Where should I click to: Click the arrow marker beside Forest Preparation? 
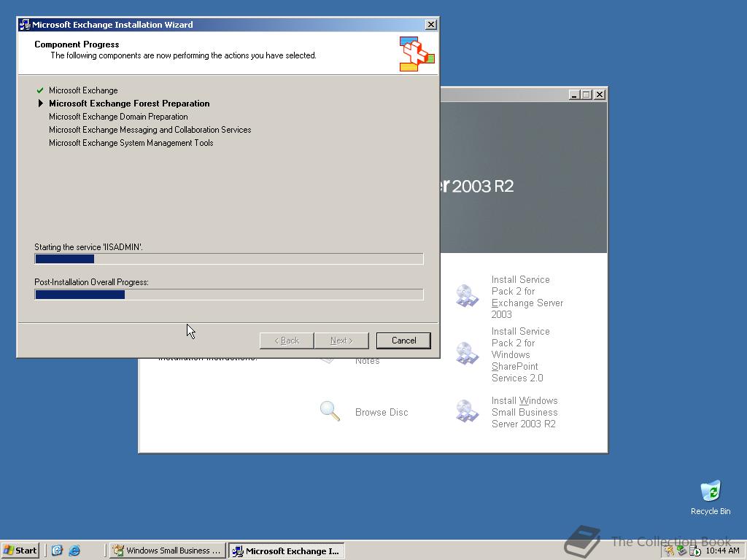[x=41, y=104]
